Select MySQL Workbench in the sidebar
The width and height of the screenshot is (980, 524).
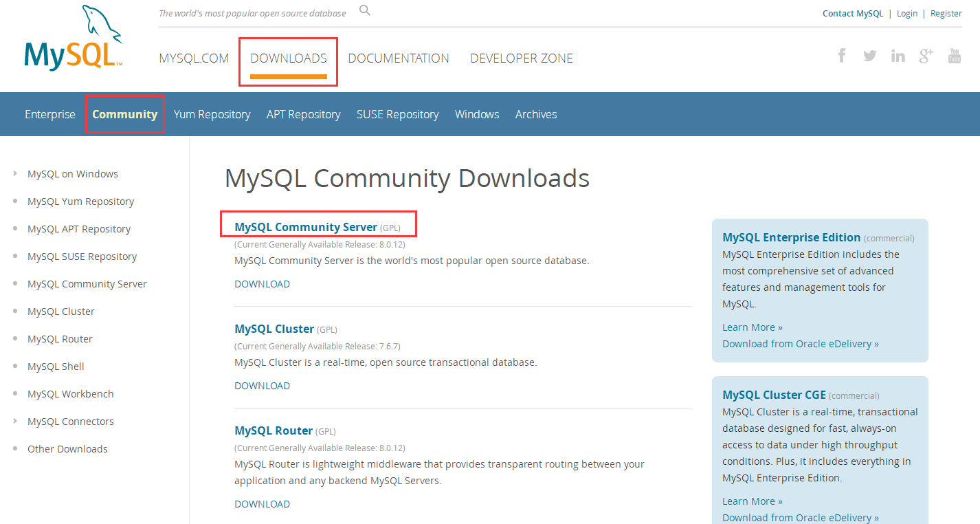[x=71, y=394]
